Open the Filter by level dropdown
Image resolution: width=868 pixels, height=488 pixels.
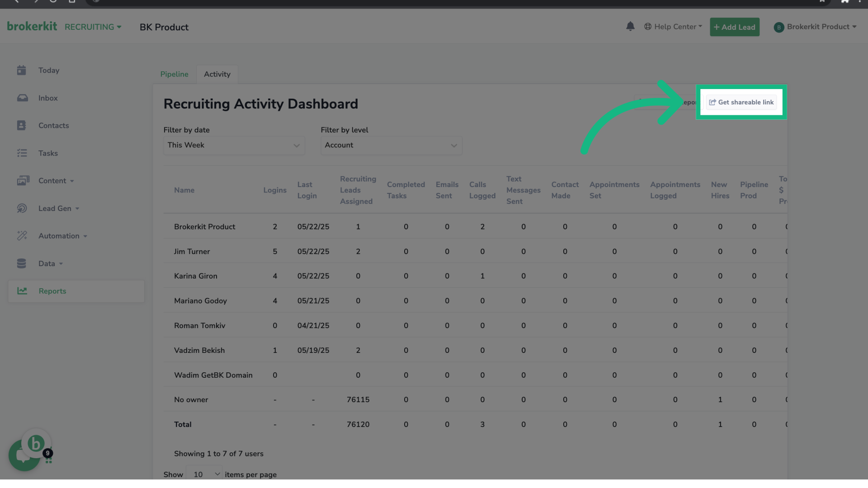coord(391,145)
